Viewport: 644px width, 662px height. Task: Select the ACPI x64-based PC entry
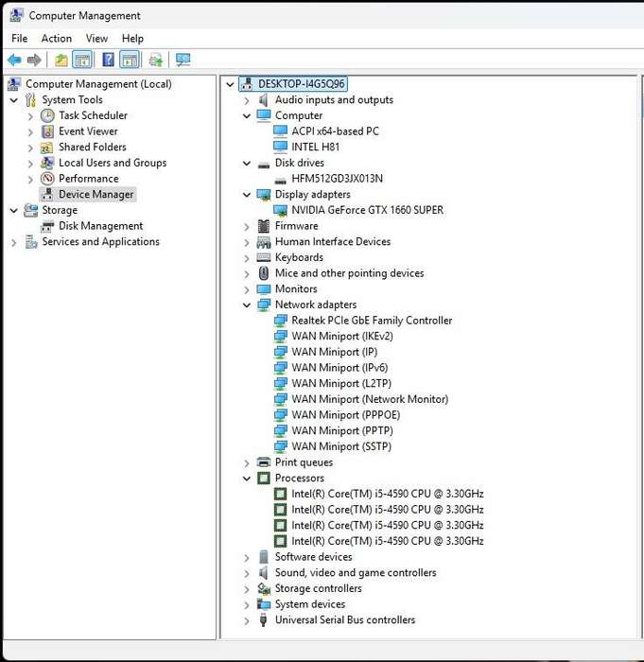point(336,131)
